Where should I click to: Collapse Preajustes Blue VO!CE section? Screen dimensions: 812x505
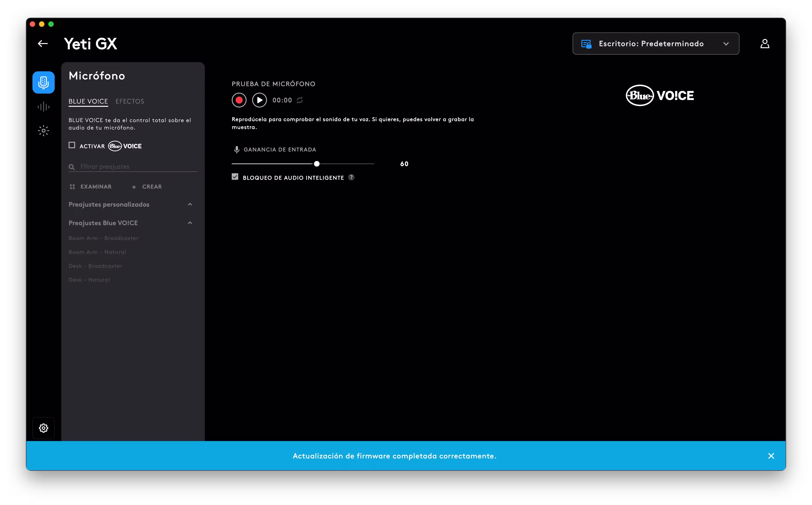190,223
